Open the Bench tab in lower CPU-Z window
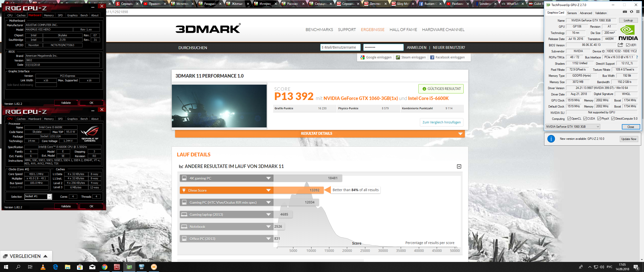The width and height of the screenshot is (644, 272). pyautogui.click(x=84, y=119)
